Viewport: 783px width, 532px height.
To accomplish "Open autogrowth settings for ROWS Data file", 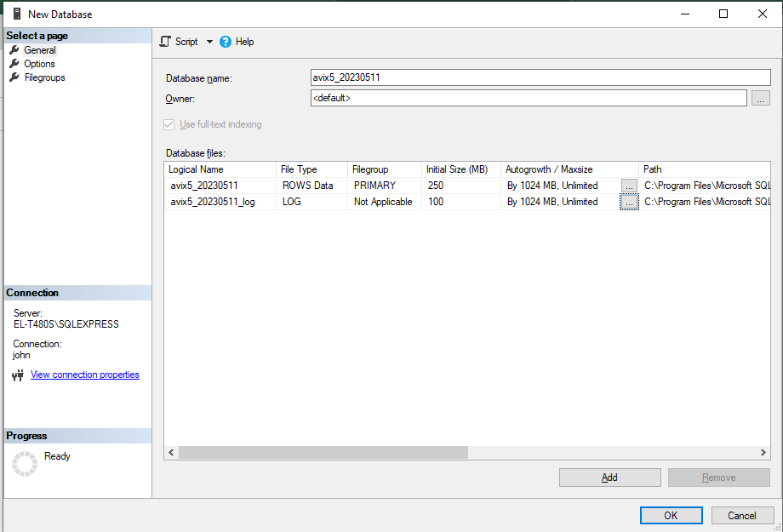I will click(629, 186).
